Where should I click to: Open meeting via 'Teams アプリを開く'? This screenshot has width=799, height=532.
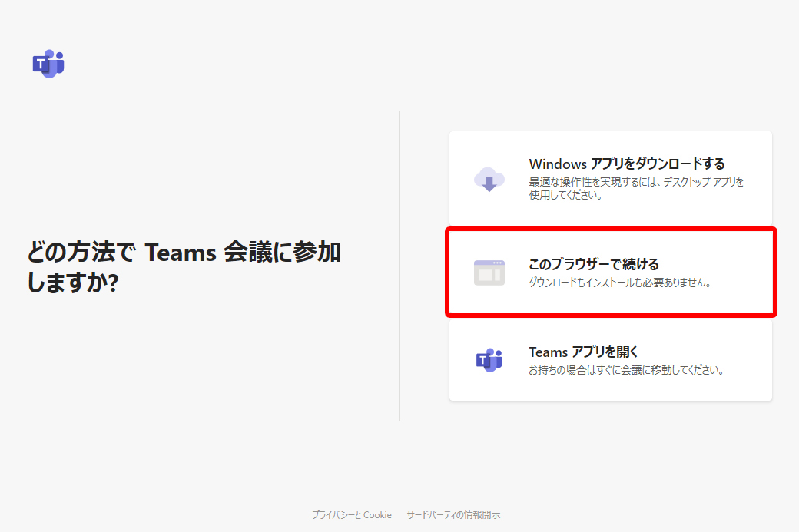point(611,360)
